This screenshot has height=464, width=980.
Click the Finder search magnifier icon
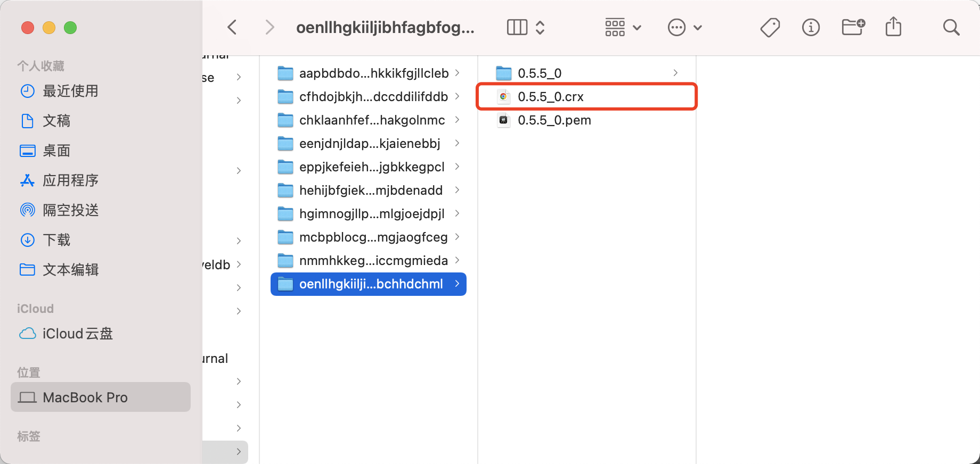pyautogui.click(x=951, y=27)
